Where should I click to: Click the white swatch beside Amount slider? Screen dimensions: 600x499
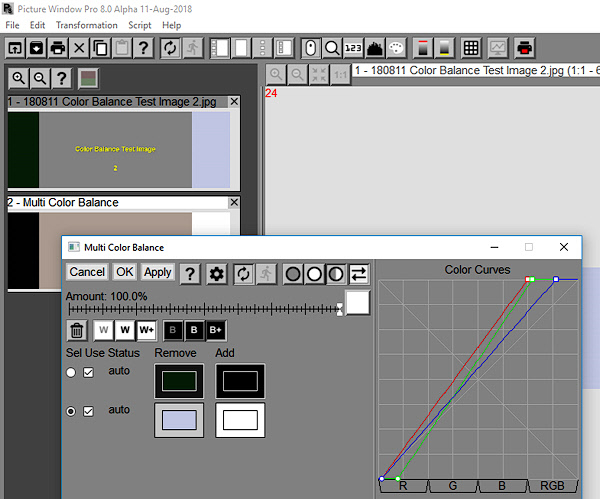point(358,303)
